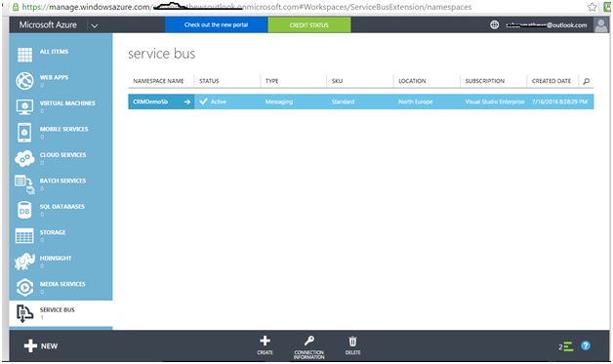
Task: Click the user avatar icon
Action: [x=600, y=25]
